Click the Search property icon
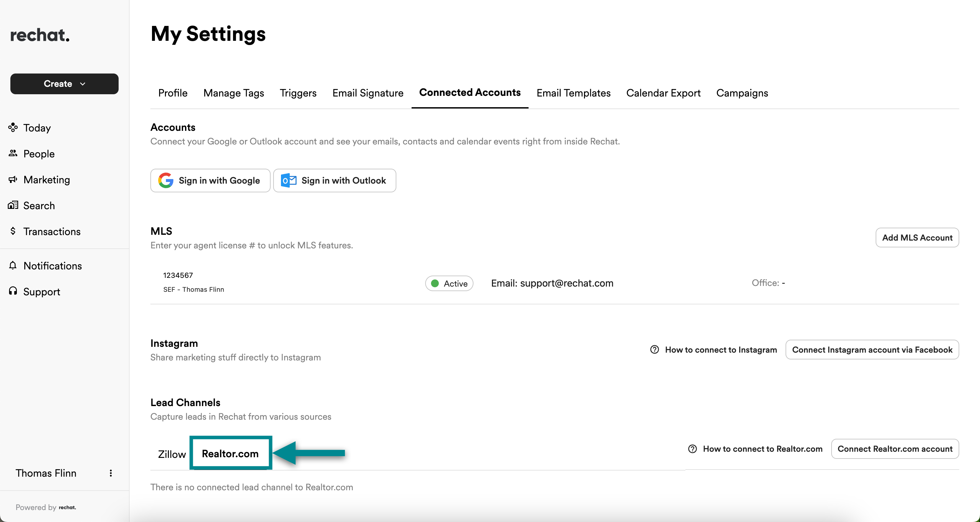The image size is (980, 522). (x=13, y=205)
